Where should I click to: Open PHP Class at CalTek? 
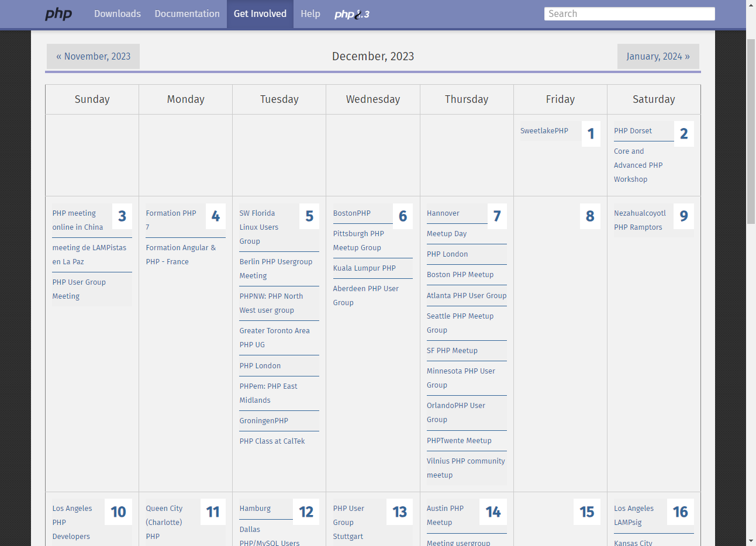(x=272, y=441)
